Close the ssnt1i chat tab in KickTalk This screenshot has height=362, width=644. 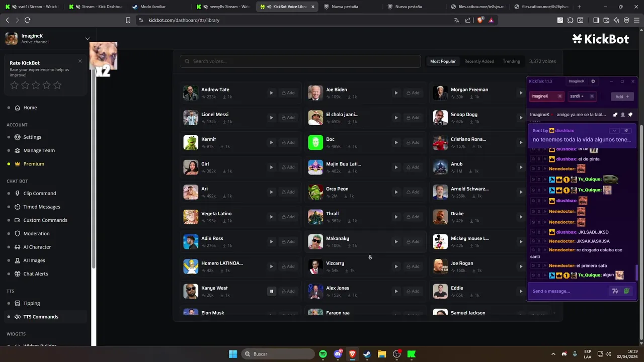pyautogui.click(x=592, y=96)
